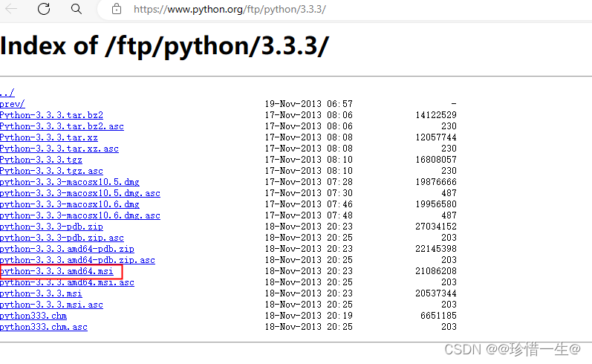Click the browser back arrow
592x364 pixels.
(x=11, y=9)
